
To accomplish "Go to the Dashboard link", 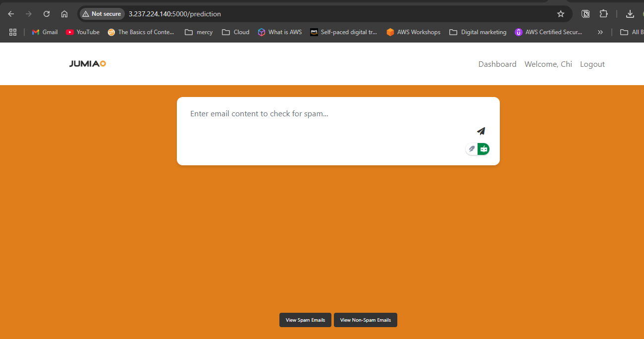I will coord(497,64).
